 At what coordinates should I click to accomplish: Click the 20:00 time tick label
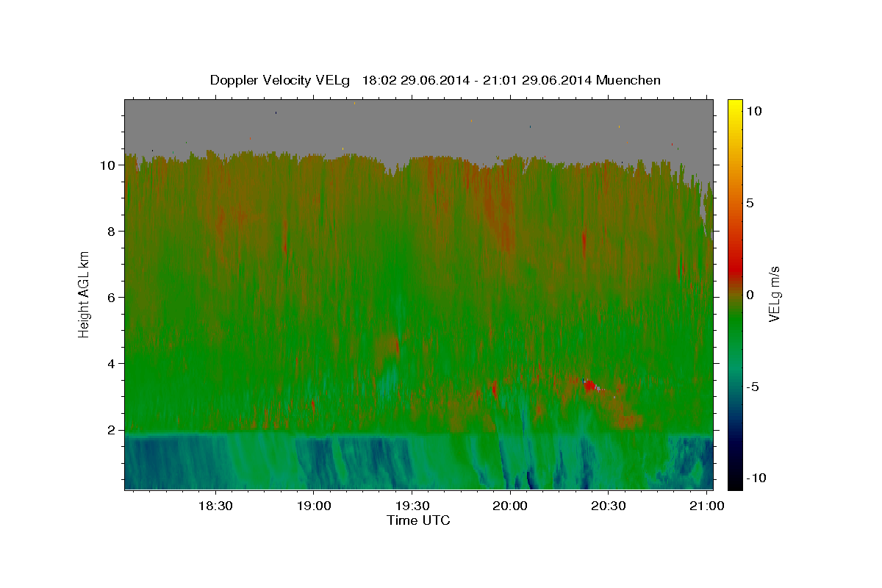(510, 506)
